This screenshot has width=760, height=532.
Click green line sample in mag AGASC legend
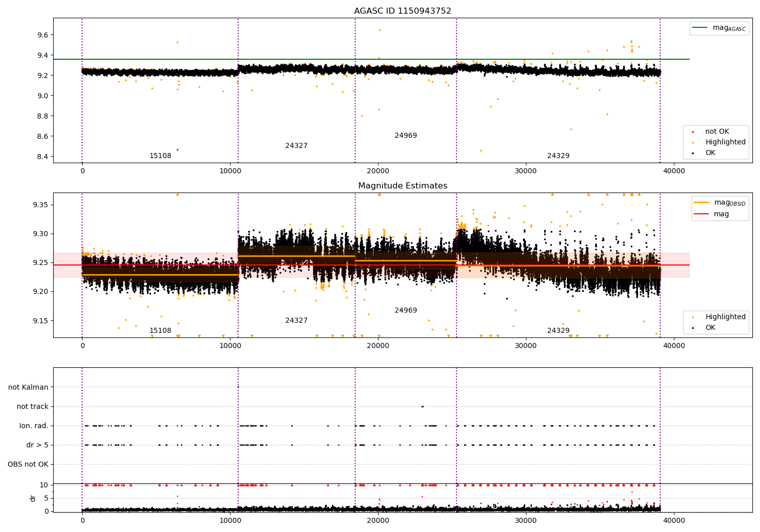700,28
